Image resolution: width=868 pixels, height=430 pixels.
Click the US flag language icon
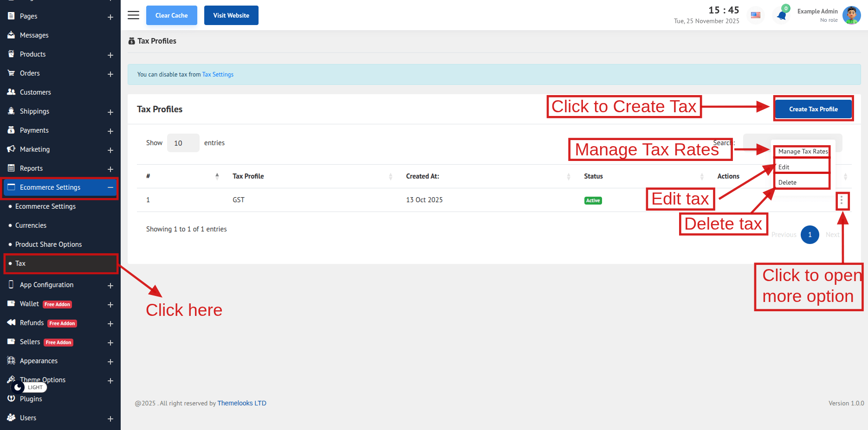(x=756, y=15)
